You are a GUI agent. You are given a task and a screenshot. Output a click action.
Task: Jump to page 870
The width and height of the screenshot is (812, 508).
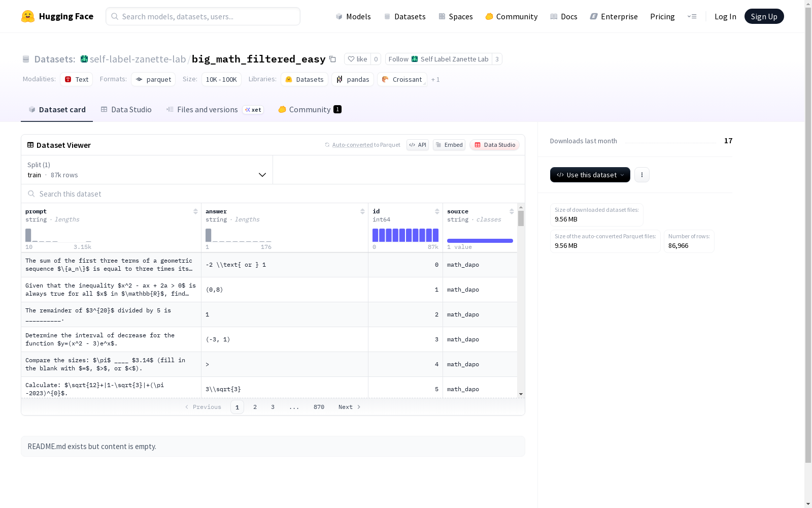click(319, 407)
